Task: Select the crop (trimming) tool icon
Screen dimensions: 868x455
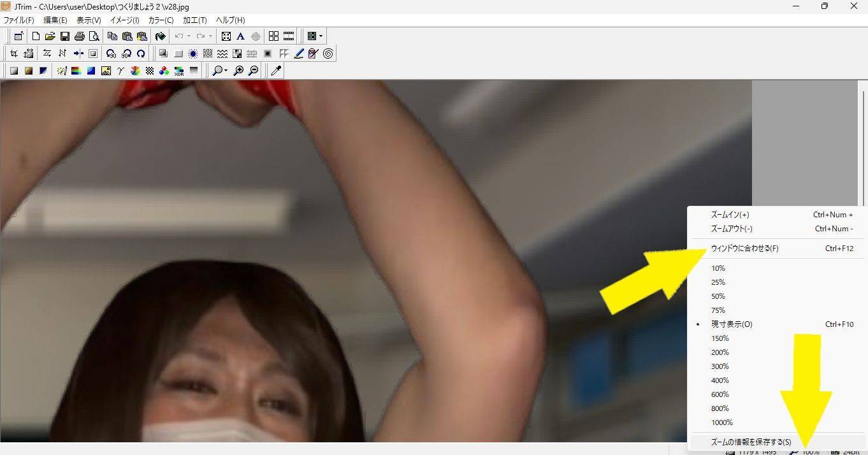Action: click(13, 54)
